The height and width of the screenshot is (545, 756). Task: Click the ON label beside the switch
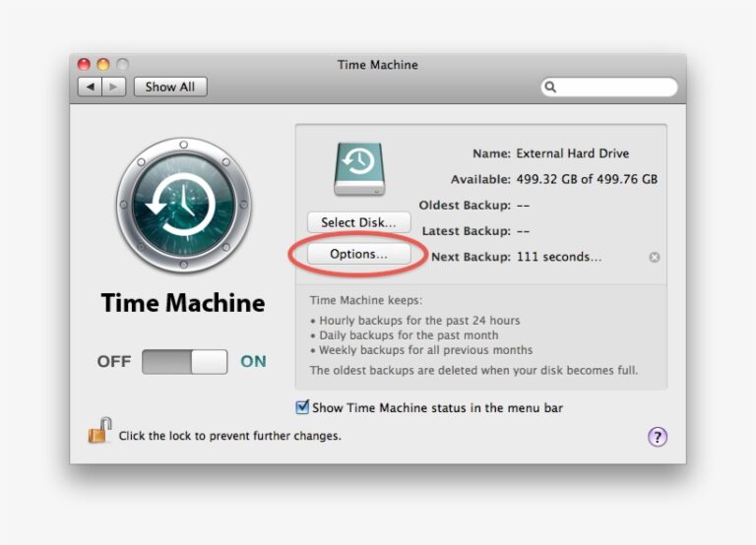(x=253, y=361)
